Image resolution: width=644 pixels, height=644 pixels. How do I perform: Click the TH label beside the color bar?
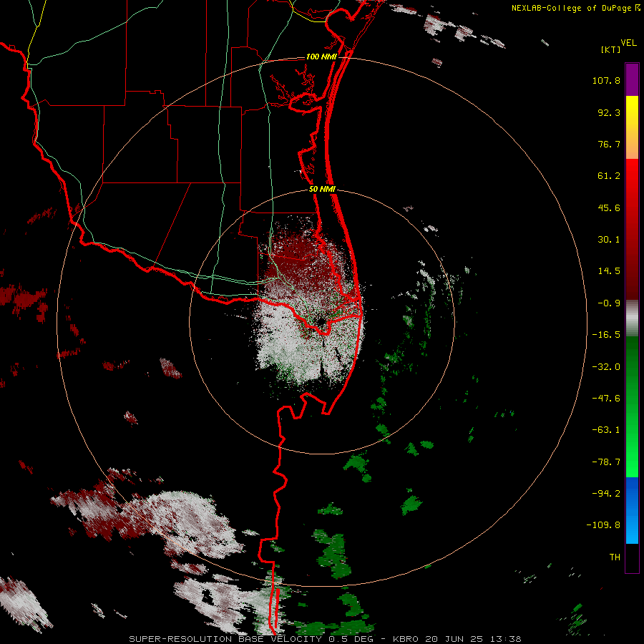pyautogui.click(x=615, y=557)
